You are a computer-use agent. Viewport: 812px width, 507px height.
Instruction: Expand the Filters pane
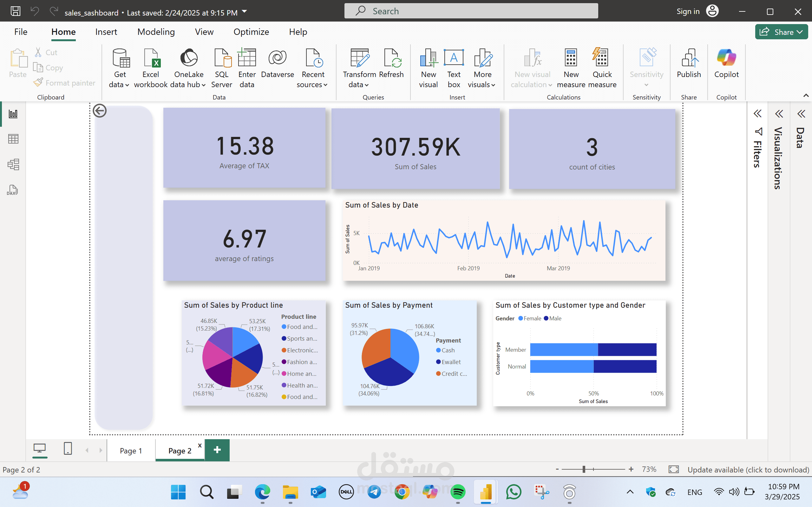click(757, 114)
